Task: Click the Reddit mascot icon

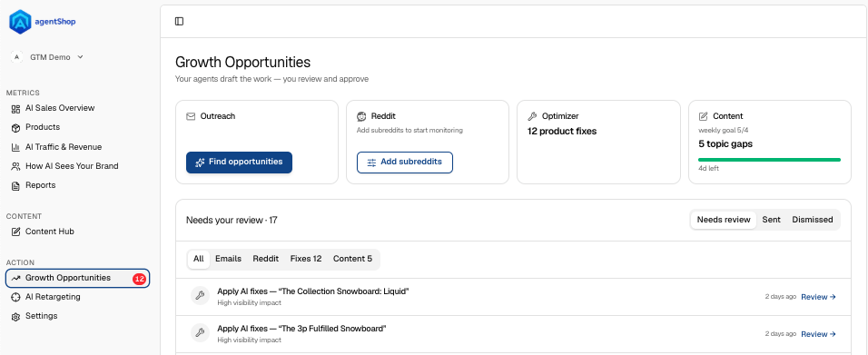Action: coord(361,116)
